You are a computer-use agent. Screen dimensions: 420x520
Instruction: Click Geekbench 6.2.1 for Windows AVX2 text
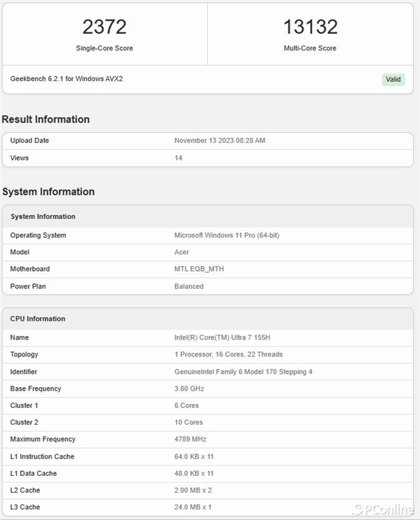pyautogui.click(x=57, y=79)
